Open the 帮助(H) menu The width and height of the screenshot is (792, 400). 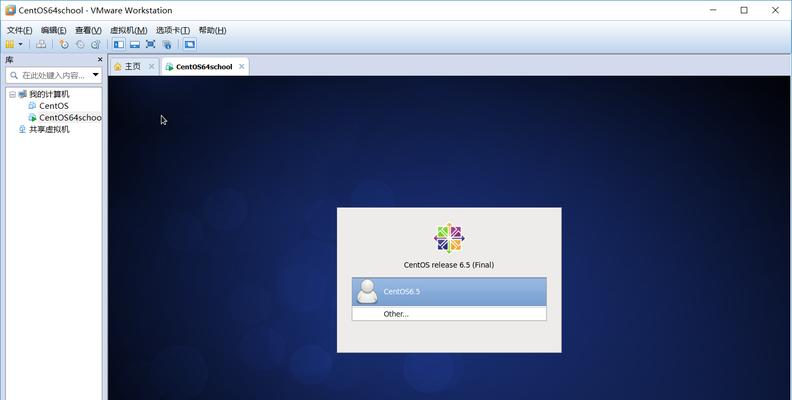(212, 30)
